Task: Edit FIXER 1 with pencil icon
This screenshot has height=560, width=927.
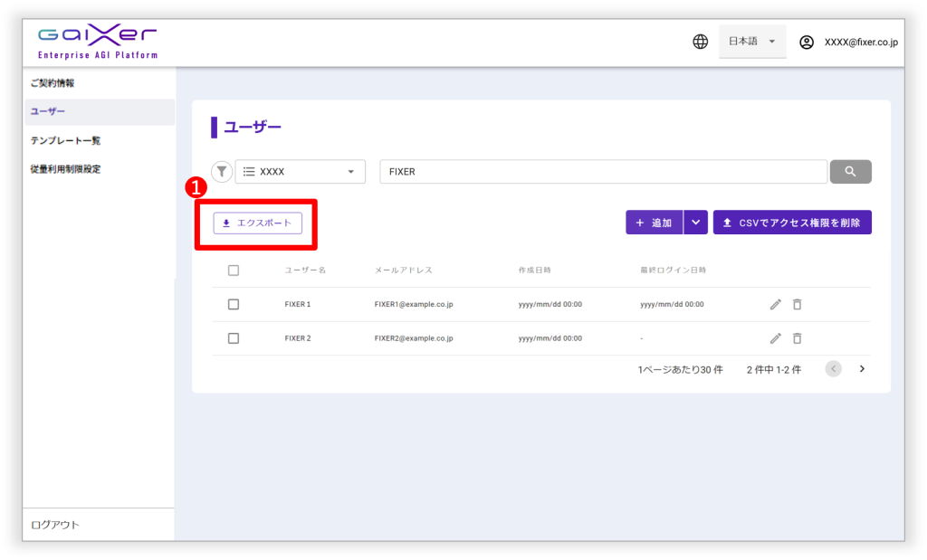Action: 775,305
